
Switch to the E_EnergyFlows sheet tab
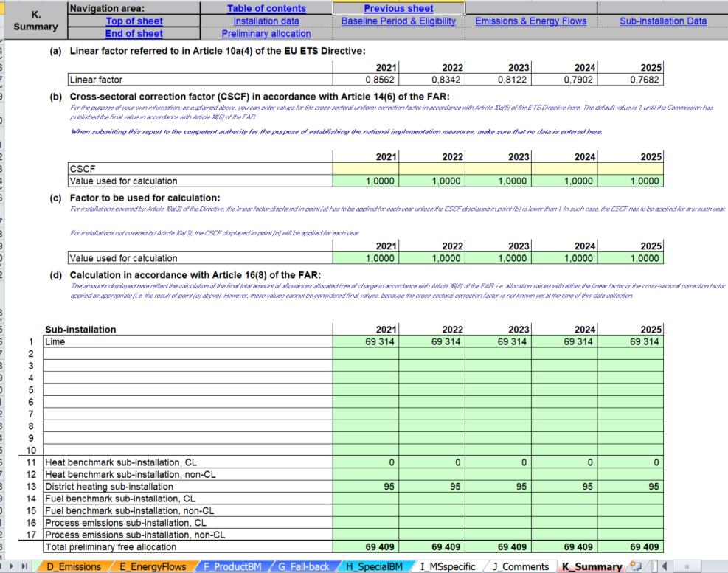tap(153, 566)
